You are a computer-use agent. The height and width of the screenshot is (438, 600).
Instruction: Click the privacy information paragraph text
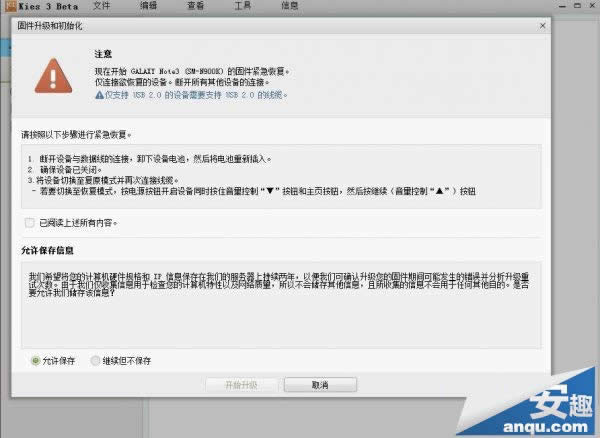coord(279,284)
